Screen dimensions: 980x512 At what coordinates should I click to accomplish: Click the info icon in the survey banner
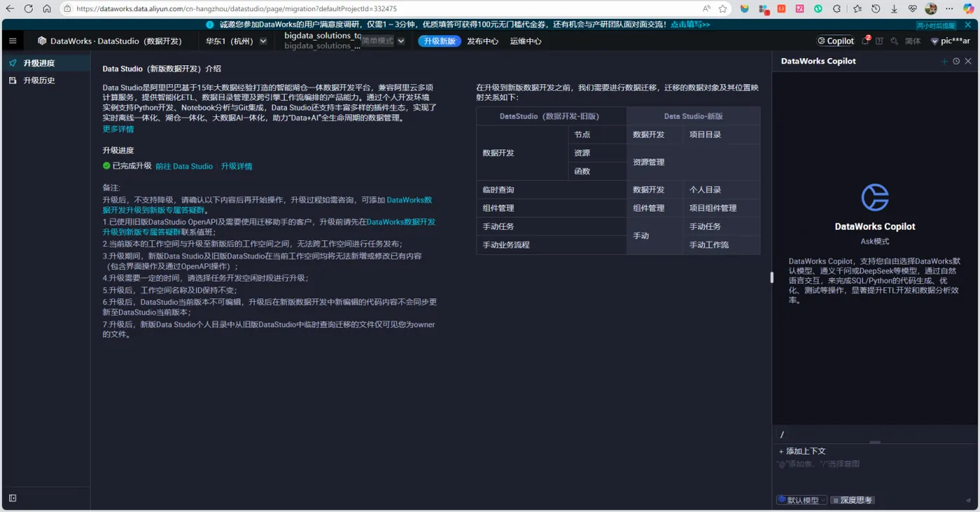coord(210,24)
